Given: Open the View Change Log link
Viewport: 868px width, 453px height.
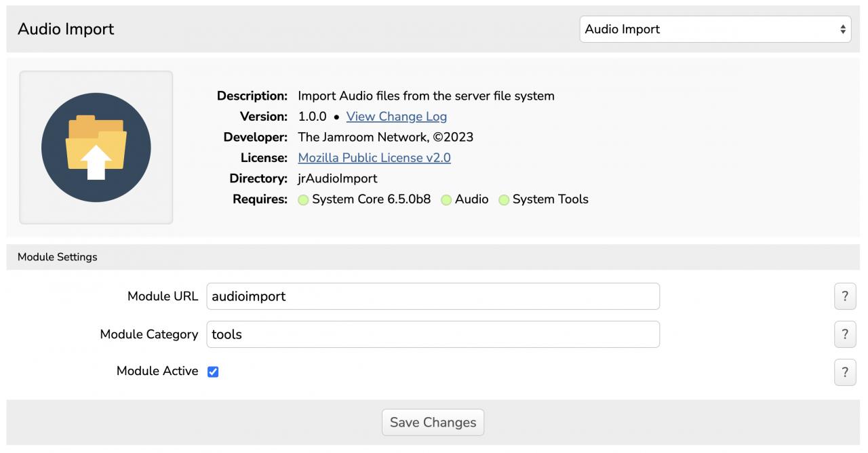Looking at the screenshot, I should click(x=396, y=117).
